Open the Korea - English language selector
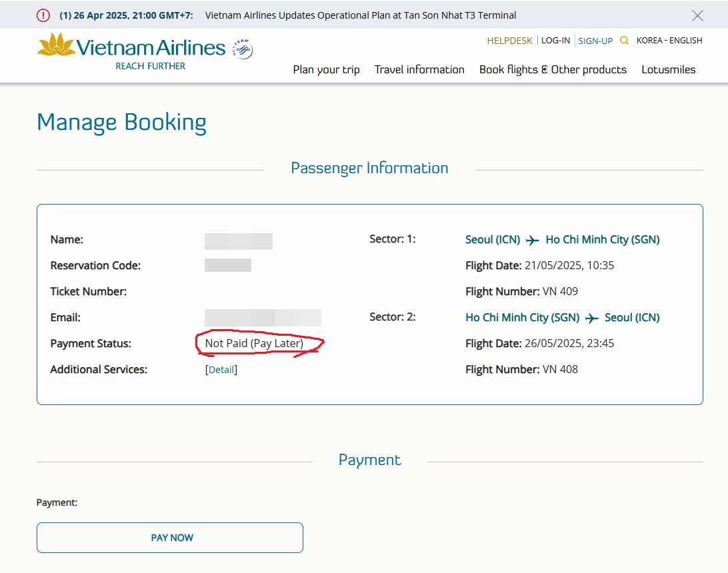 (669, 41)
